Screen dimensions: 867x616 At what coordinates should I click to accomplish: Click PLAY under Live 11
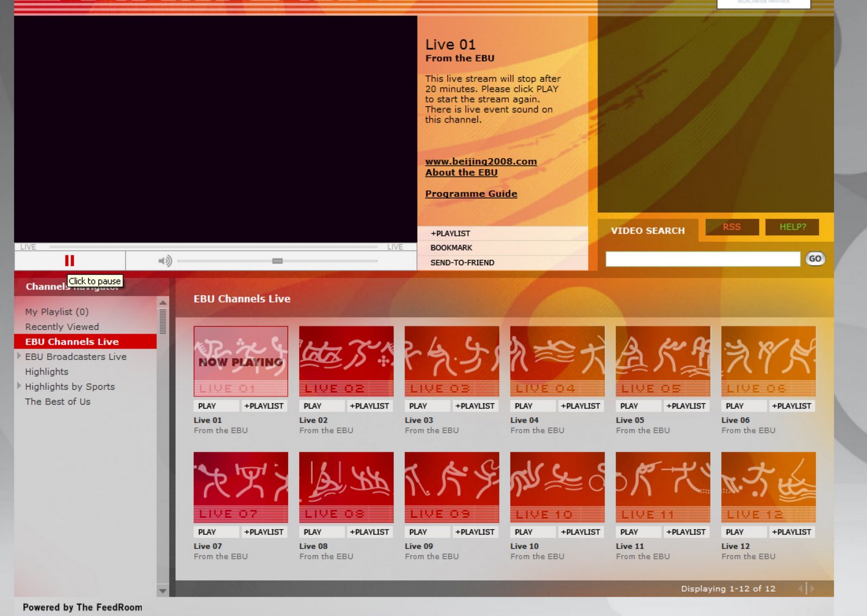coord(638,532)
